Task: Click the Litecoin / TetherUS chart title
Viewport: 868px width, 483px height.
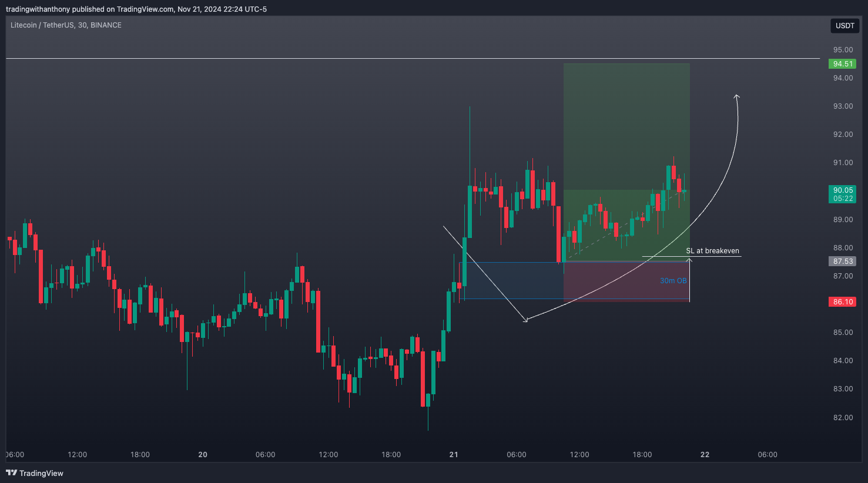Action: click(66, 25)
